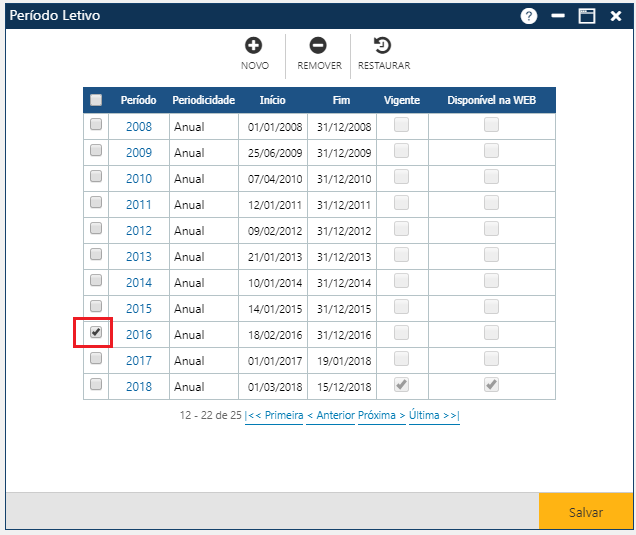Click the Restaurar restore icon

[x=383, y=46]
